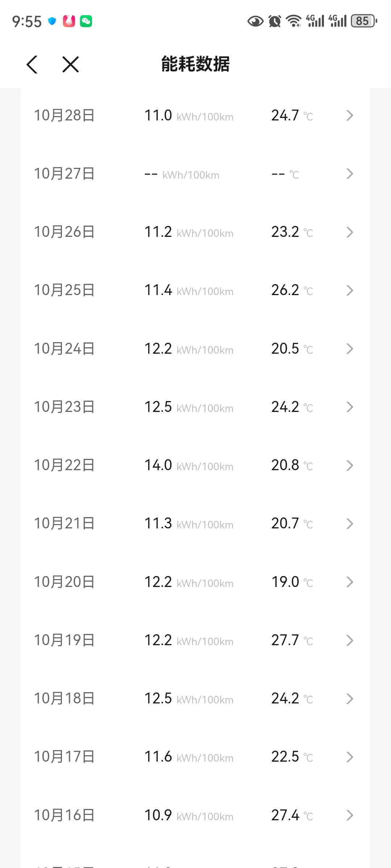The height and width of the screenshot is (868, 391).
Task: Tap the blue shield status bar icon
Action: [x=52, y=21]
